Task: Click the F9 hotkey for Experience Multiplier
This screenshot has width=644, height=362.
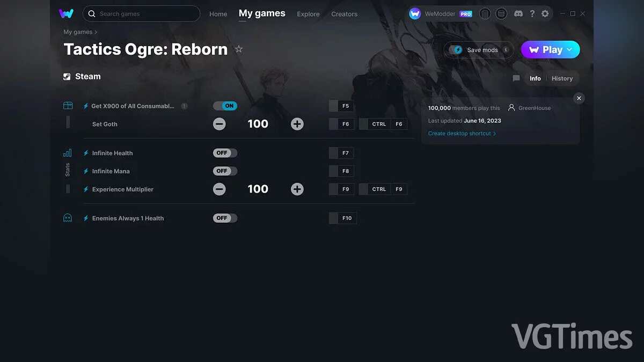Action: click(341, 189)
